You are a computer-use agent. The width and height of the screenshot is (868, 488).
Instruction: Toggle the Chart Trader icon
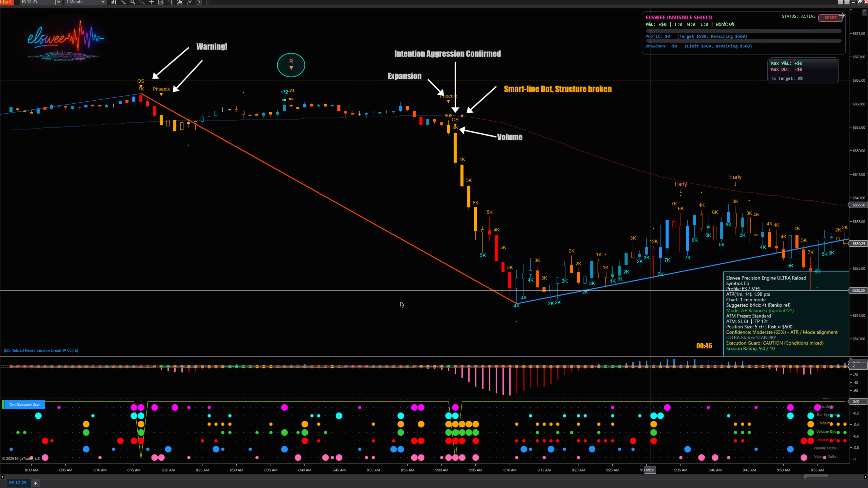[x=171, y=2]
